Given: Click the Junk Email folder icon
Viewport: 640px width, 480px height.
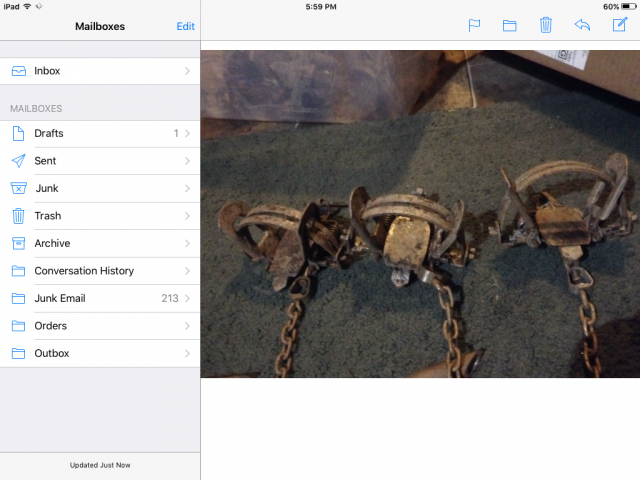Looking at the screenshot, I should click(x=18, y=298).
